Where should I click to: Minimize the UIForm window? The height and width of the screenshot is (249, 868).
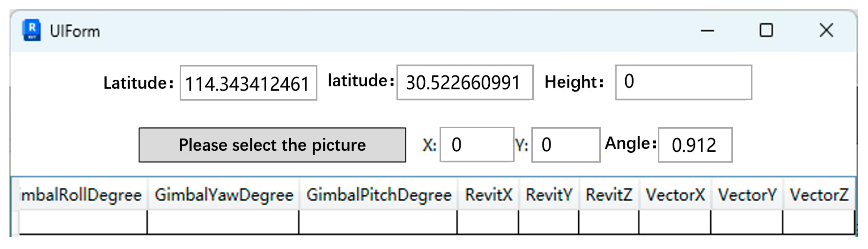(707, 31)
